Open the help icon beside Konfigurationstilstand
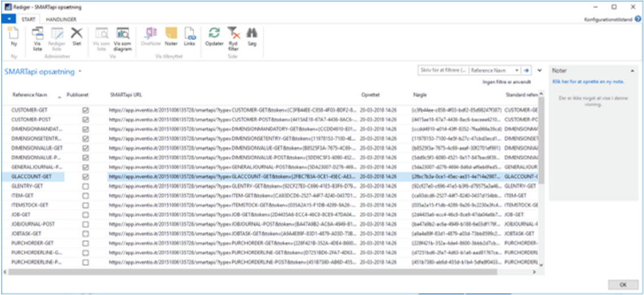 (x=638, y=19)
